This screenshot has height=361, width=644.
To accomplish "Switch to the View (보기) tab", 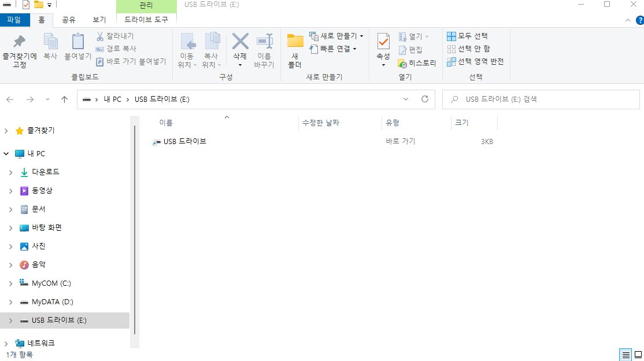I will tap(99, 20).
